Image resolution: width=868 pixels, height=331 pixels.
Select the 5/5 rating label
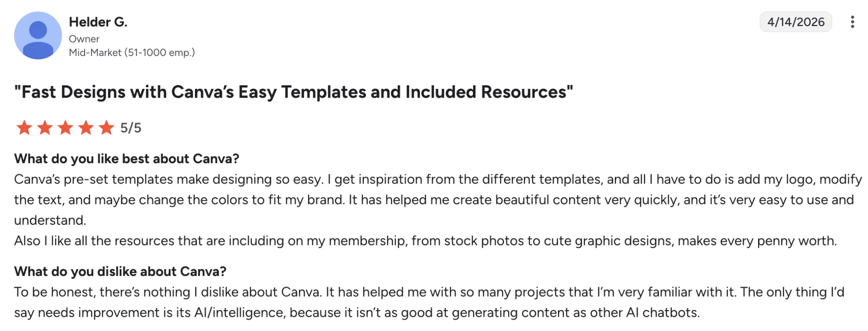tap(131, 127)
